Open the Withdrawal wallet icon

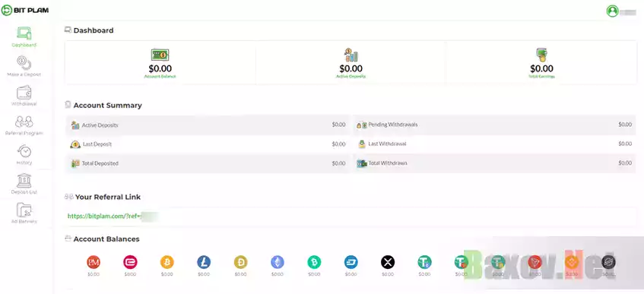(24, 93)
